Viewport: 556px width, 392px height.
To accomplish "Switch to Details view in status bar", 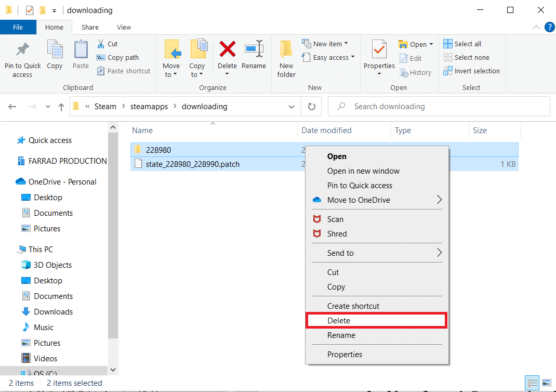I will 532,383.
